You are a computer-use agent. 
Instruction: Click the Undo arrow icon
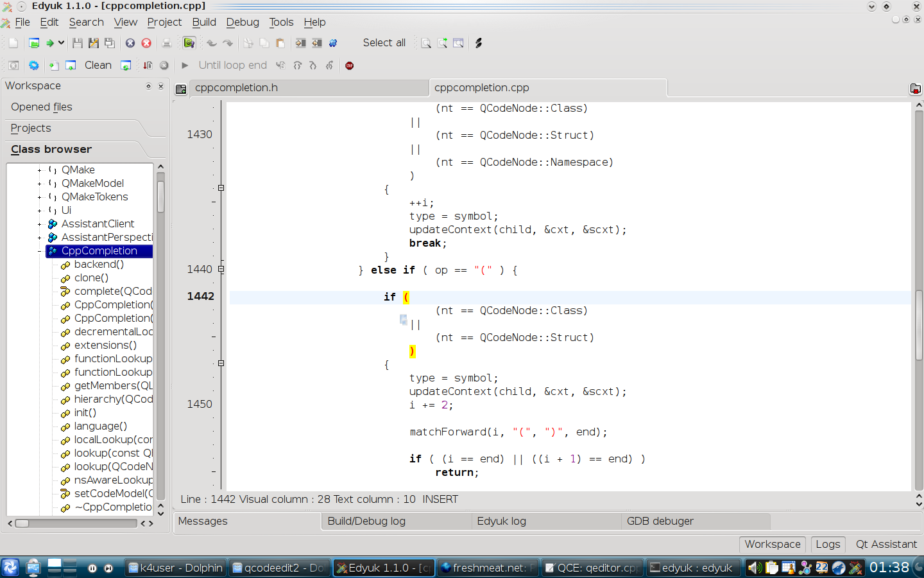(212, 43)
